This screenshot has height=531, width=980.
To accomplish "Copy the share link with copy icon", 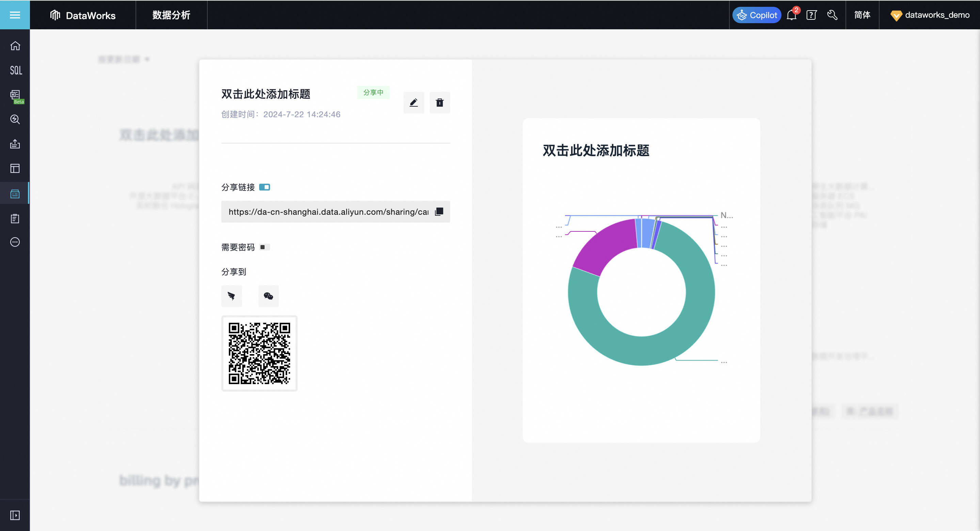I will [439, 212].
